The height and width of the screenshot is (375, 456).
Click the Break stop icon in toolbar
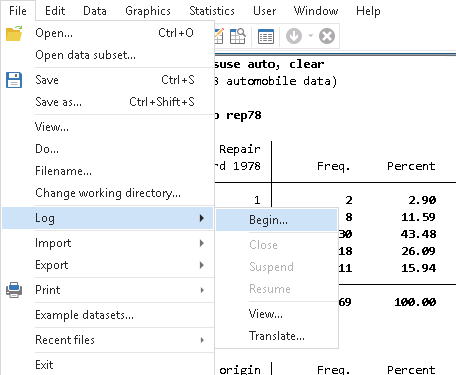[327, 36]
